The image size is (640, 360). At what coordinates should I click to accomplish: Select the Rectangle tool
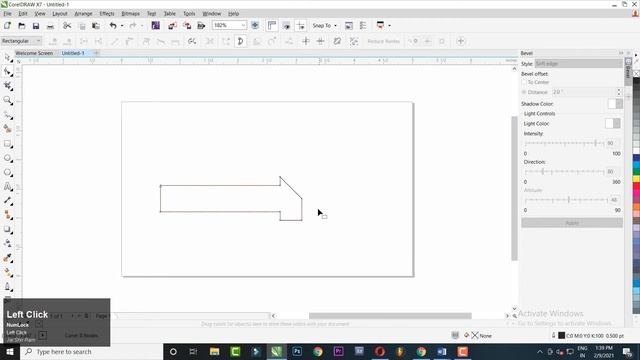click(7, 144)
